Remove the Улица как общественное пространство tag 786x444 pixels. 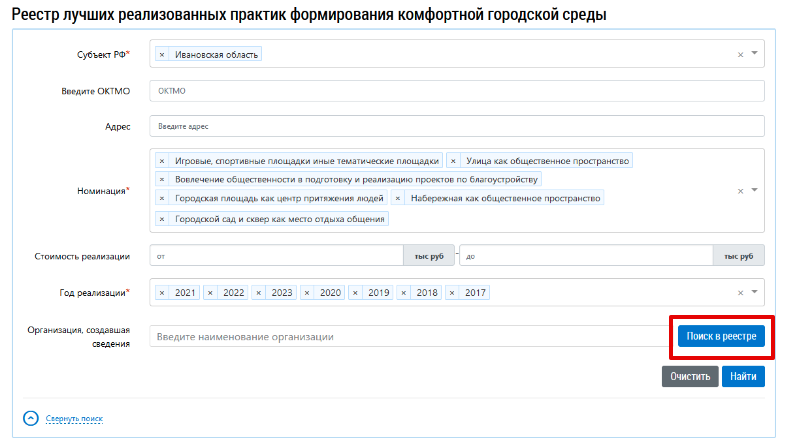[x=454, y=160]
